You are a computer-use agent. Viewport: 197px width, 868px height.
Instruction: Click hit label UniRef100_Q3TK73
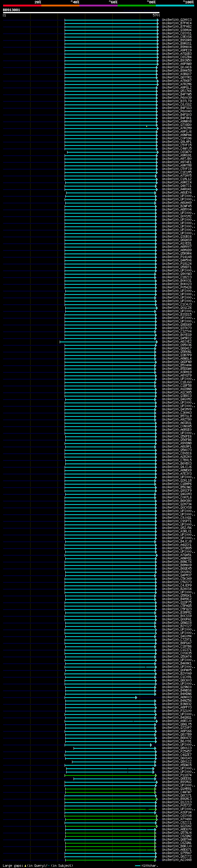[x=177, y=328]
